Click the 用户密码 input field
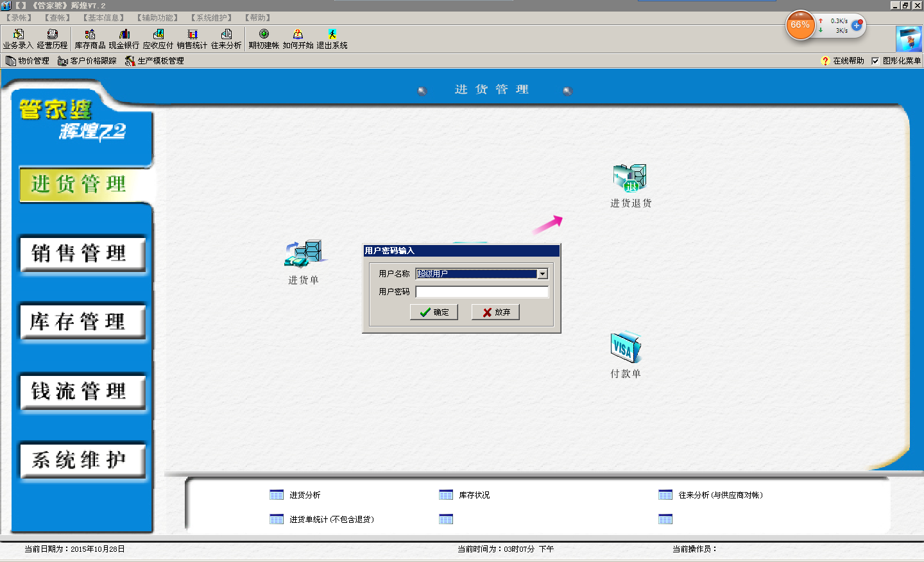 click(x=482, y=292)
